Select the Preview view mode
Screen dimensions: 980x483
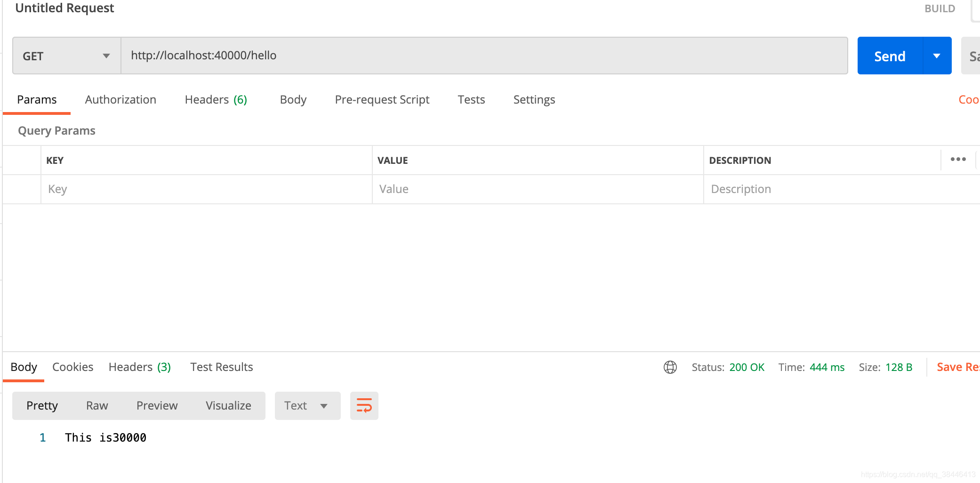pyautogui.click(x=157, y=406)
